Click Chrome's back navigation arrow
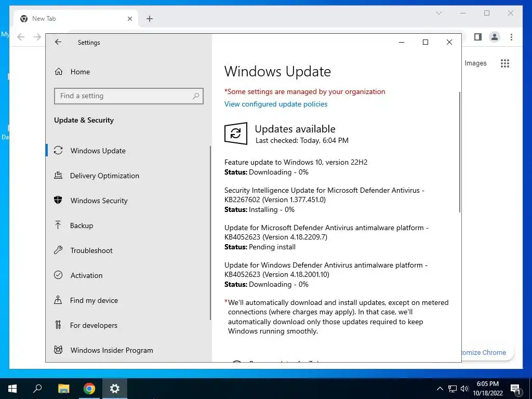Screen dimensions: 532x399 pyautogui.click(x=21, y=37)
